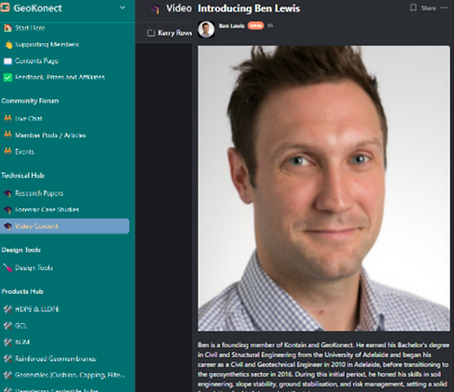The height and width of the screenshot is (392, 454).
Task: Click the graduation cap icon beside Forensic Case Studies
Action: click(8, 210)
